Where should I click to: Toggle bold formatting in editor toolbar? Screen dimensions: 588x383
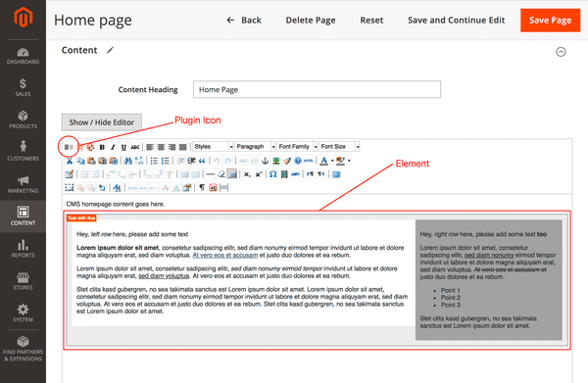click(102, 147)
